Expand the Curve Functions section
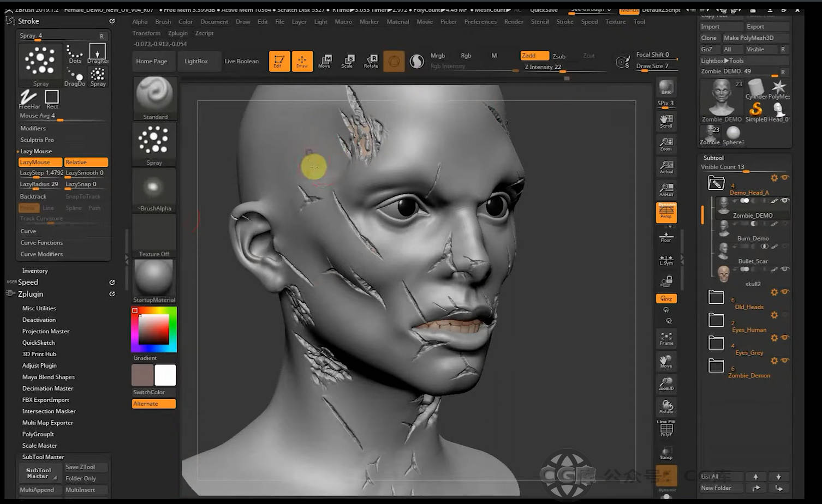 [41, 243]
